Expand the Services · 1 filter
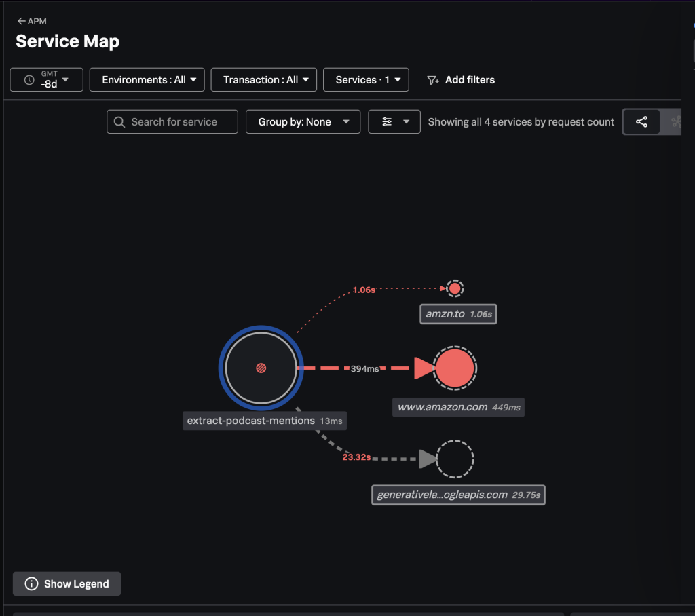695x616 pixels. click(366, 80)
